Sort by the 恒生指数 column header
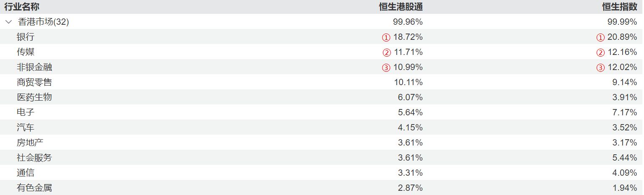 click(x=620, y=7)
